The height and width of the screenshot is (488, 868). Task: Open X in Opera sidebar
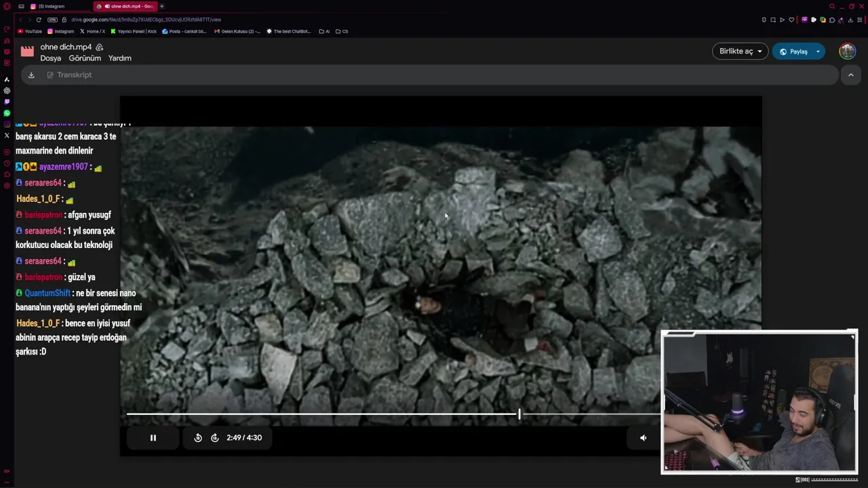7,136
